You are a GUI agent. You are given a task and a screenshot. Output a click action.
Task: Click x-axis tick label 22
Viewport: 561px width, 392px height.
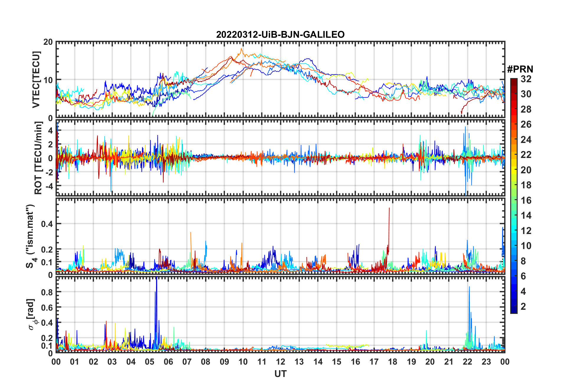[467, 362]
